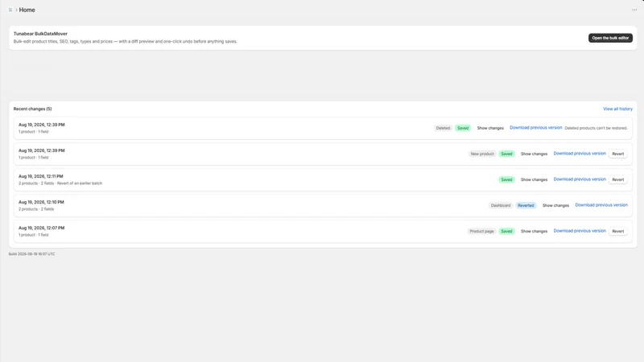This screenshot has height=362, width=644.
Task: Open the three-dot menu at top right
Action: coord(634,10)
